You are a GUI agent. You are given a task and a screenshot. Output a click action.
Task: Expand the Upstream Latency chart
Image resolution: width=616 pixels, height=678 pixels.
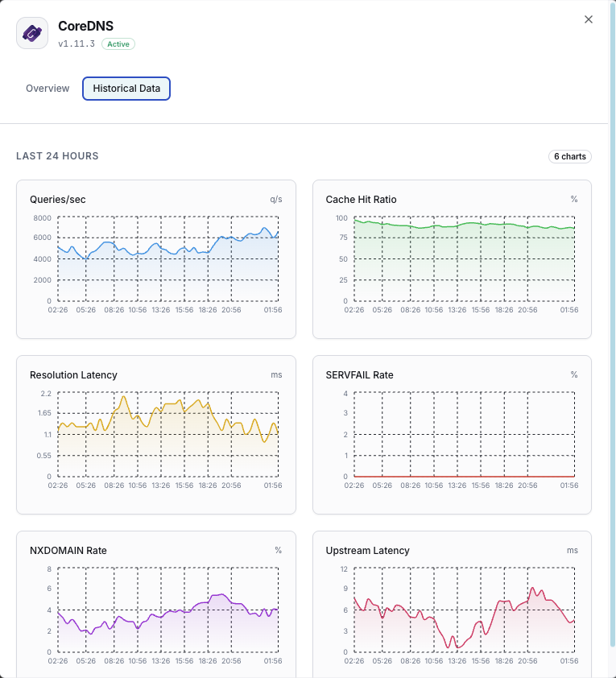point(451,610)
